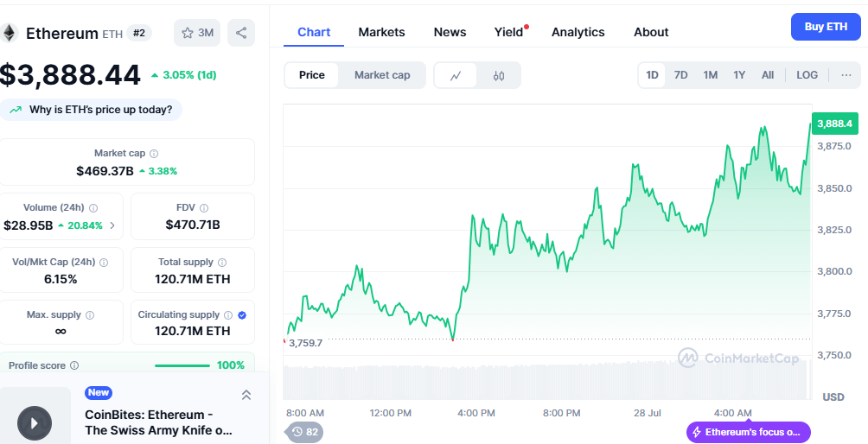Play the CoinBites video thumbnail
This screenshot has height=444, width=868.
pos(35,423)
